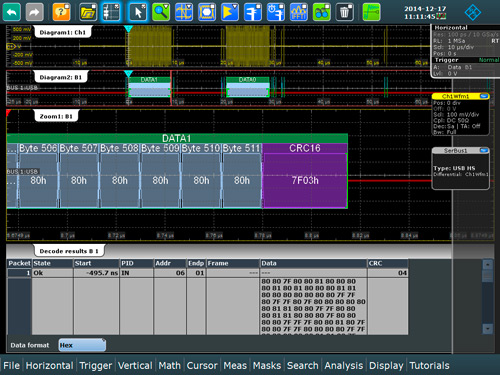Viewport: 500px width, 375px height.
Task: Click the Trigger settings label
Action: (x=446, y=60)
